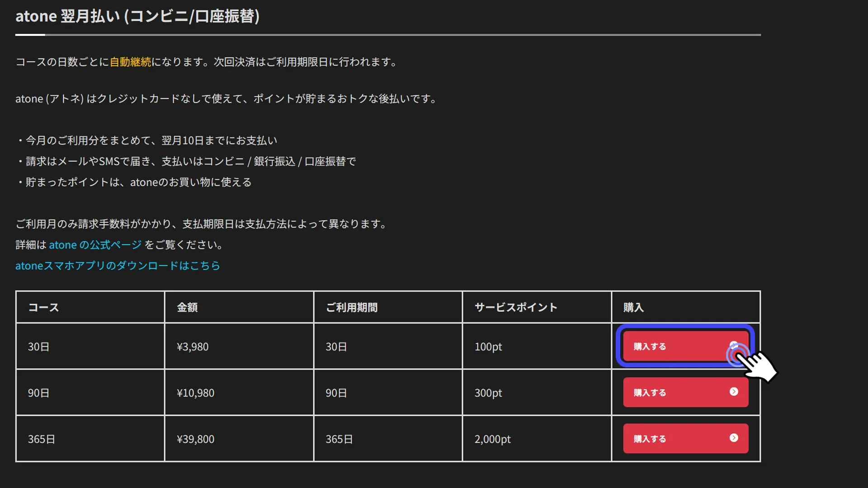This screenshot has height=488, width=868.
Task: Click the コース column header
Action: [43, 308]
